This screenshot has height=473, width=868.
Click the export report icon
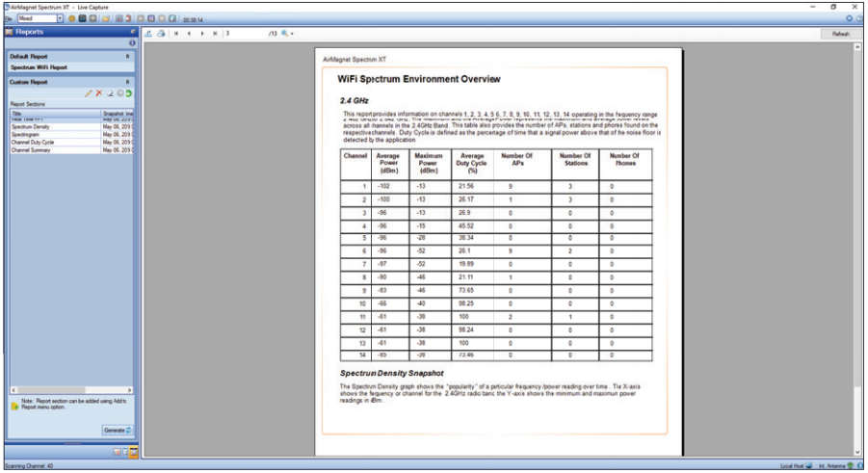148,33
